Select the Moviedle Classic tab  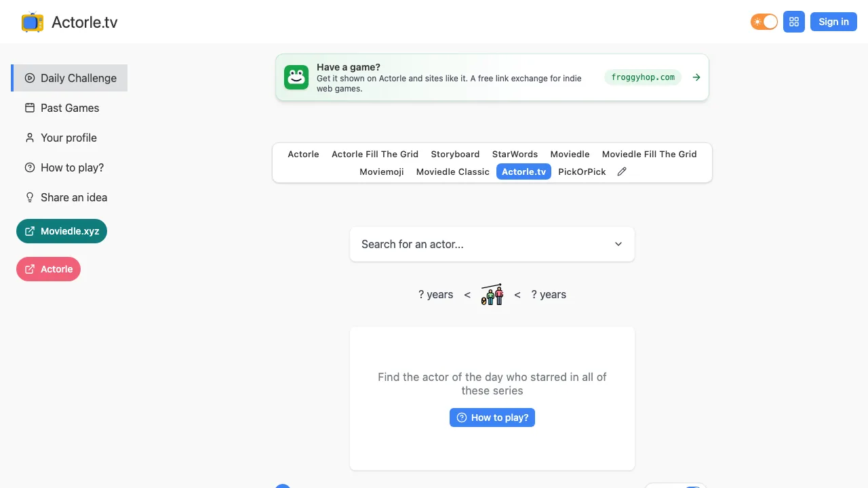(x=452, y=171)
